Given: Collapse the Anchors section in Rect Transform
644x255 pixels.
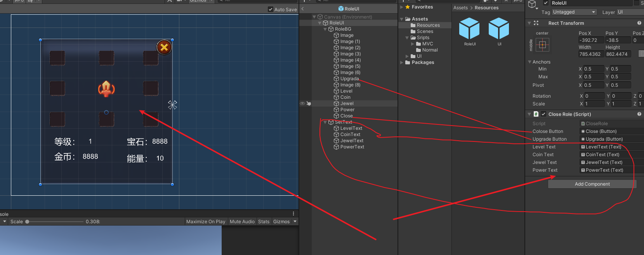Looking at the screenshot, I should tap(529, 62).
